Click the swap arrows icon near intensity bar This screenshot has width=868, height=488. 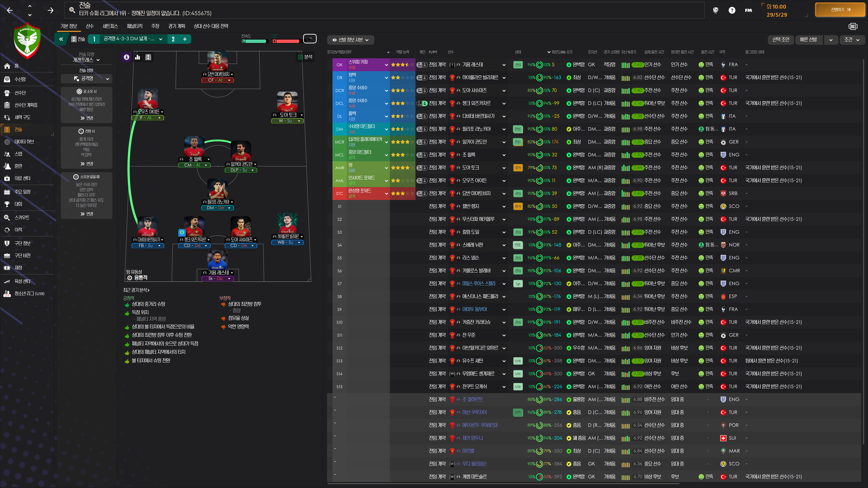click(310, 39)
